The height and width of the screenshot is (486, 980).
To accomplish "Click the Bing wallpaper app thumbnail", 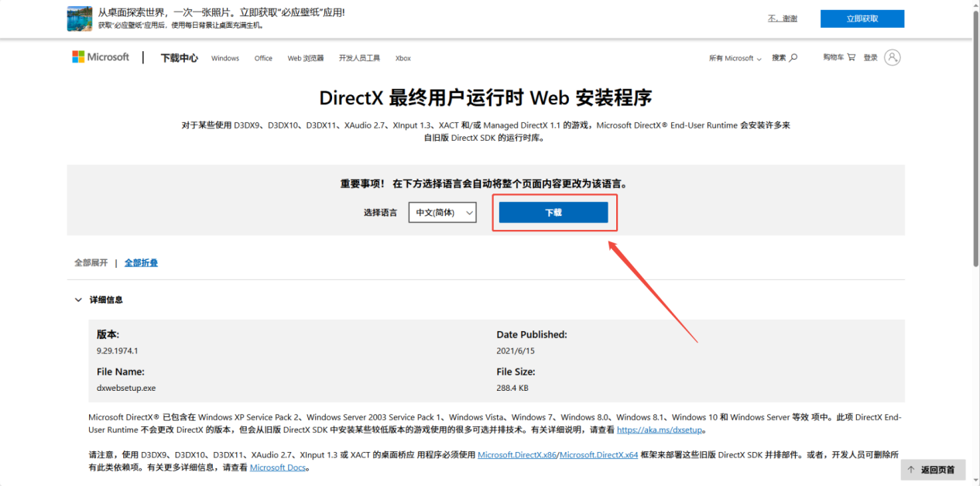I will click(80, 19).
